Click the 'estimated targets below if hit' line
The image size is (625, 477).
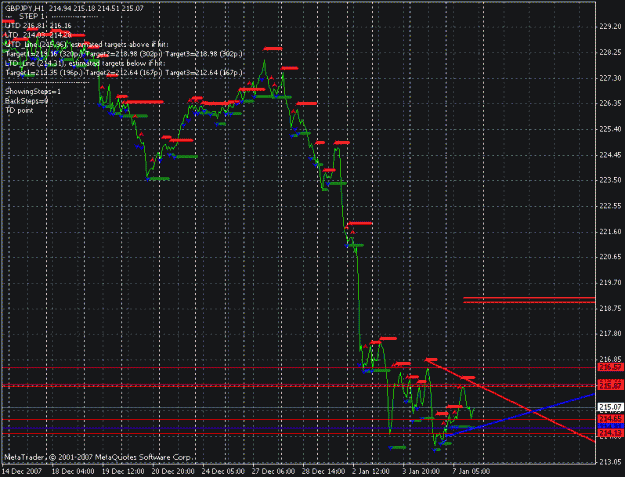coord(85,63)
